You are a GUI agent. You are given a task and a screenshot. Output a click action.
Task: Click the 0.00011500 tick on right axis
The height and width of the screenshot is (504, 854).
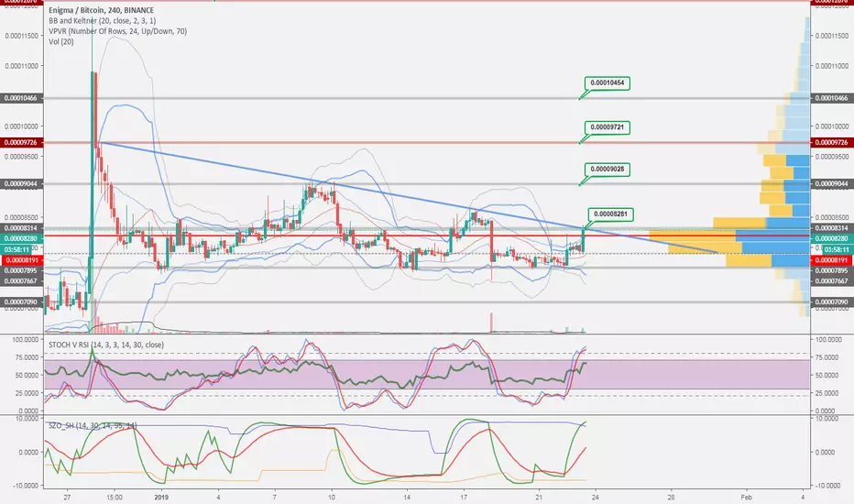click(x=832, y=36)
